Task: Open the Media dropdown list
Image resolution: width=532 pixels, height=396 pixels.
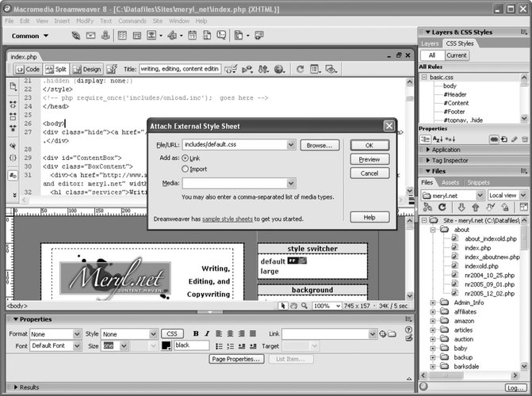Action: (x=291, y=183)
